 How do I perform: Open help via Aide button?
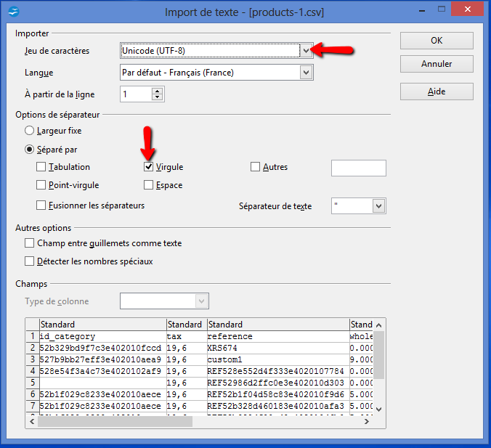[437, 91]
